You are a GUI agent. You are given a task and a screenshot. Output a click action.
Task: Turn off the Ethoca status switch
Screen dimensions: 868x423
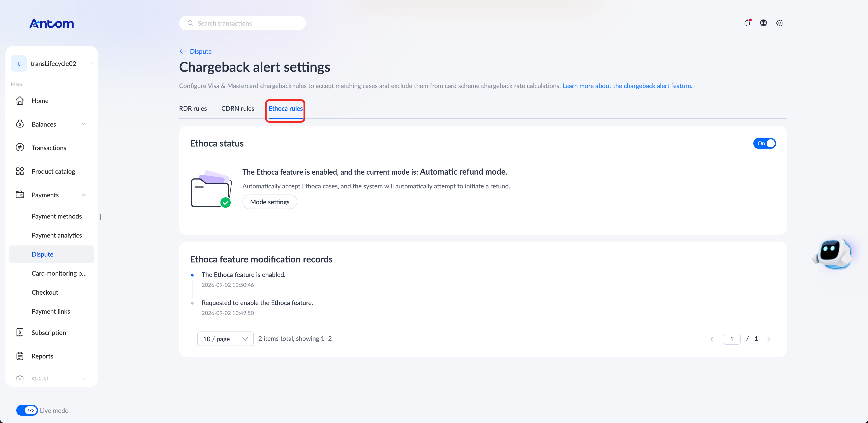coord(765,143)
